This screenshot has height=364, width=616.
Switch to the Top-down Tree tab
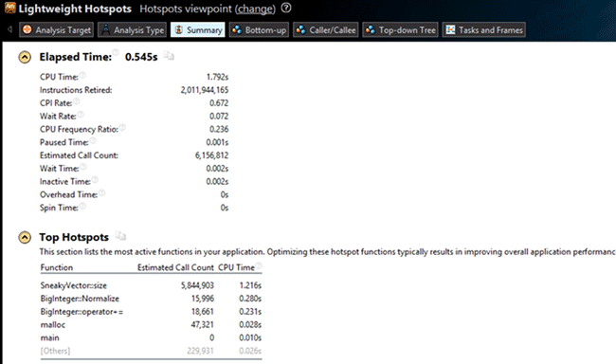400,30
